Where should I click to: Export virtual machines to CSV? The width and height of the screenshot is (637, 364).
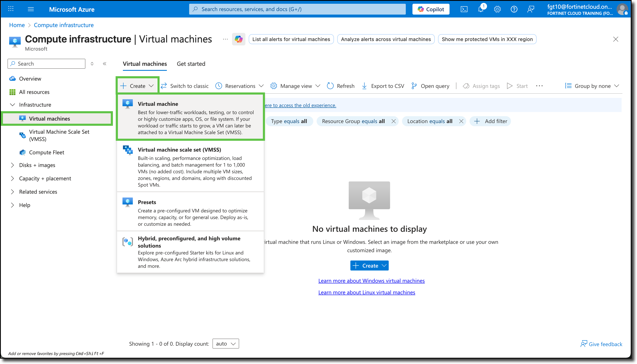tap(383, 86)
